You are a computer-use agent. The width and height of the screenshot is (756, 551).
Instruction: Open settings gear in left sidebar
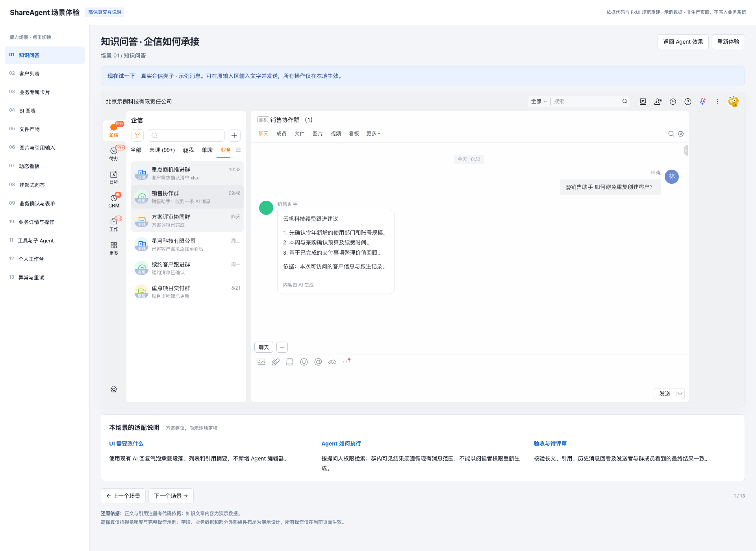point(114,389)
